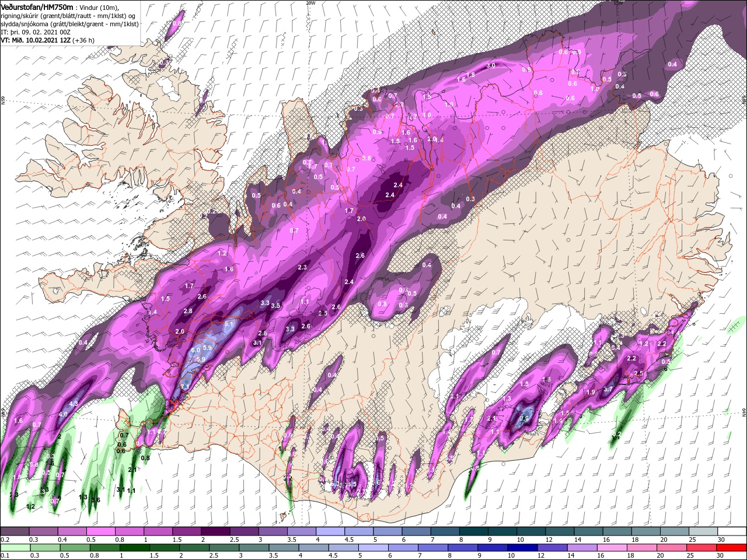747x560 pixels.
Task: Click the 0.2 label in top legend row
Action: pos(5,540)
